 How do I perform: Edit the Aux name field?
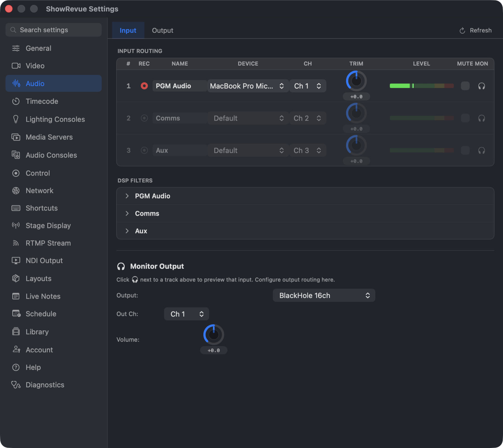[x=180, y=150]
